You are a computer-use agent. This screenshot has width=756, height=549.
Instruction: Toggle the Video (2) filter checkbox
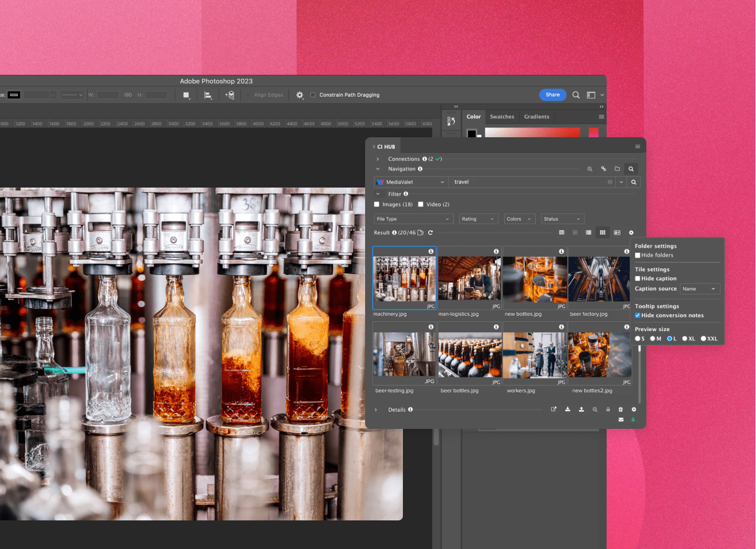click(x=421, y=204)
